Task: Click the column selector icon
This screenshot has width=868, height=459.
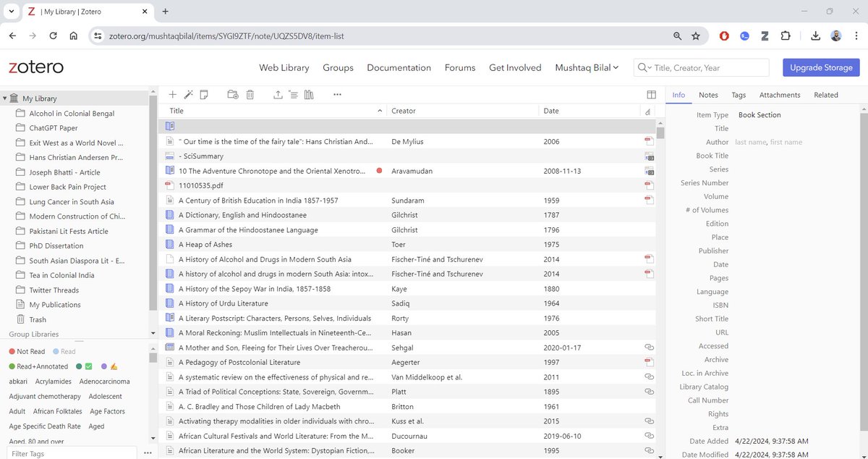Action: (652, 95)
